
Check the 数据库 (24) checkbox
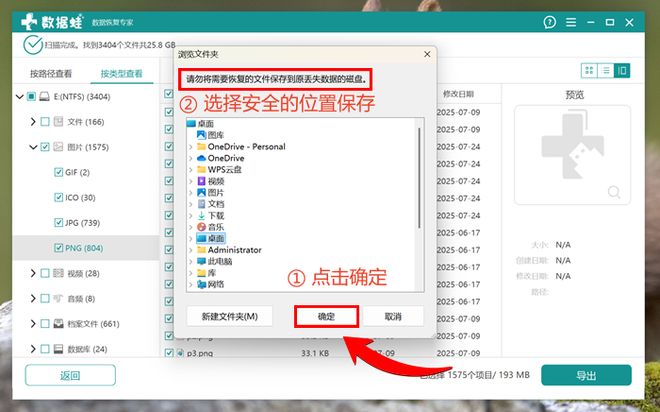[x=45, y=349]
